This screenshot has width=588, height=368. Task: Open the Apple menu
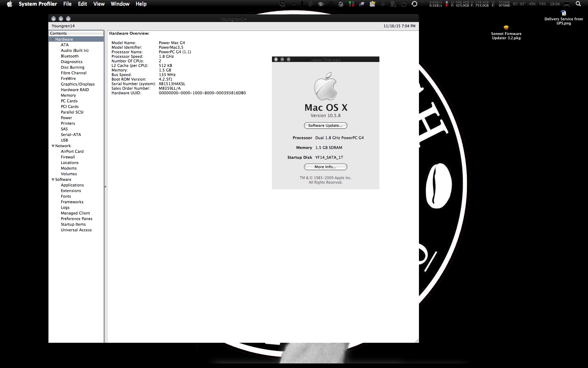click(9, 4)
